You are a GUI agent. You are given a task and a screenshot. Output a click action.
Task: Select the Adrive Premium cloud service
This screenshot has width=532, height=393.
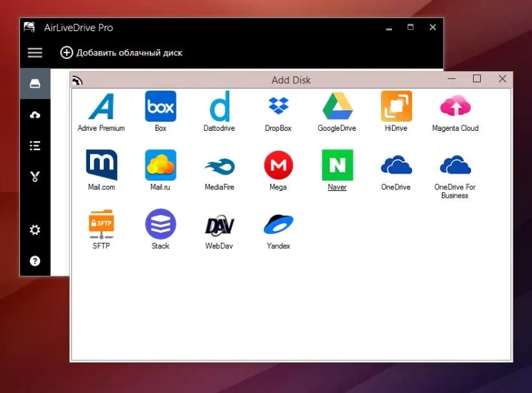[101, 107]
